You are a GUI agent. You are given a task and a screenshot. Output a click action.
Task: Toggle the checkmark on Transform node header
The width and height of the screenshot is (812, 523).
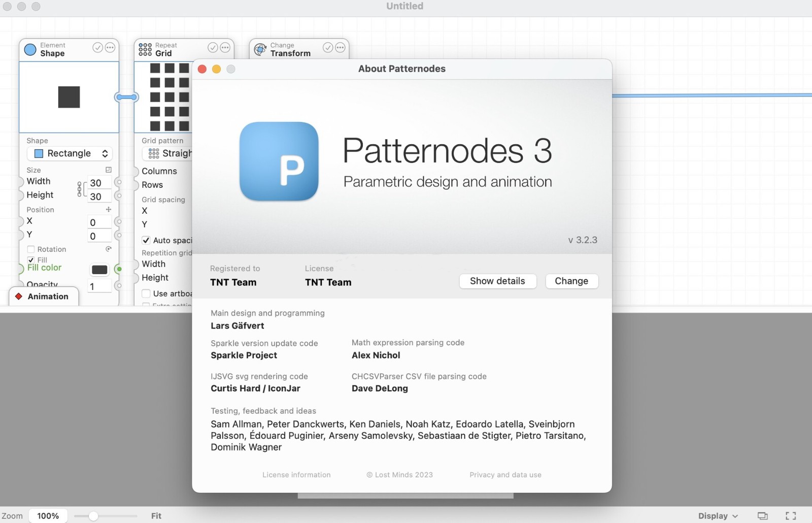pos(328,48)
